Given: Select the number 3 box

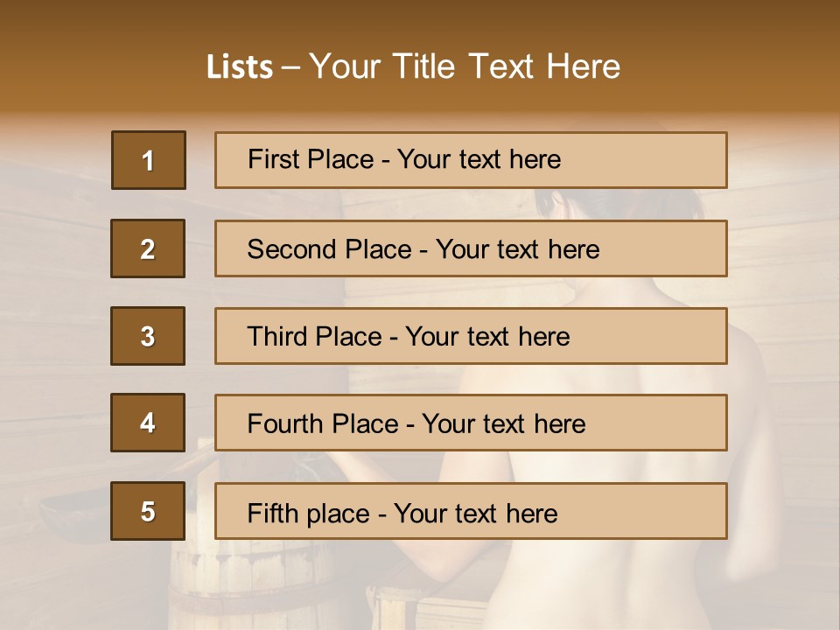Looking at the screenshot, I should [148, 336].
